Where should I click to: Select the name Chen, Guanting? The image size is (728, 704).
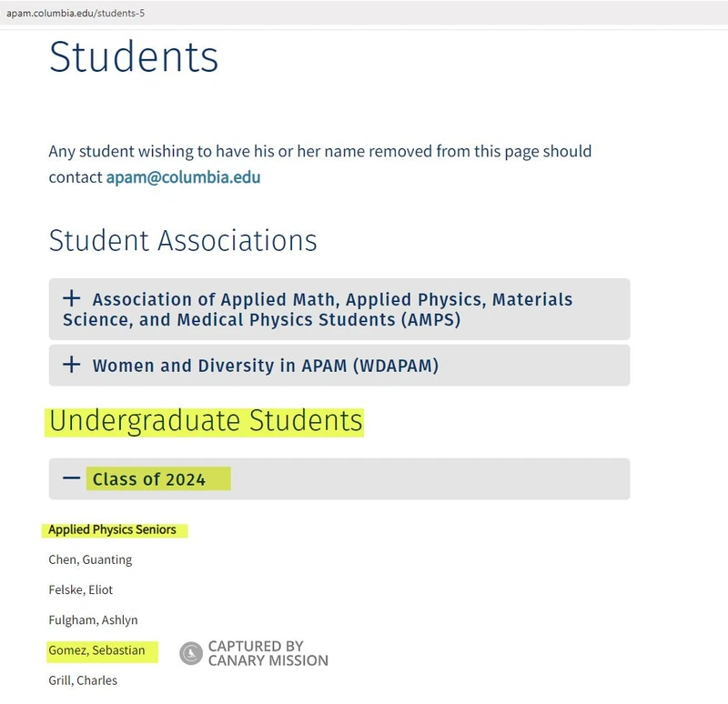coord(90,559)
